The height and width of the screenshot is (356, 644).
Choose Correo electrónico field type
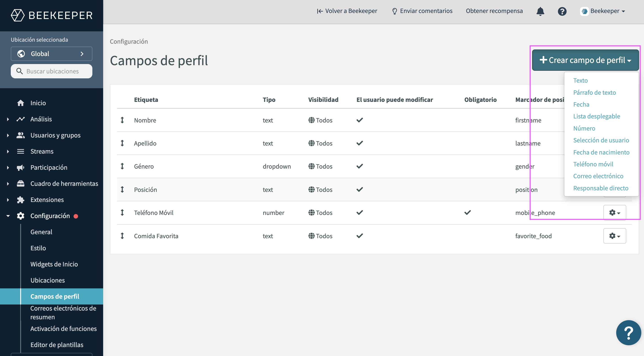[x=598, y=176]
